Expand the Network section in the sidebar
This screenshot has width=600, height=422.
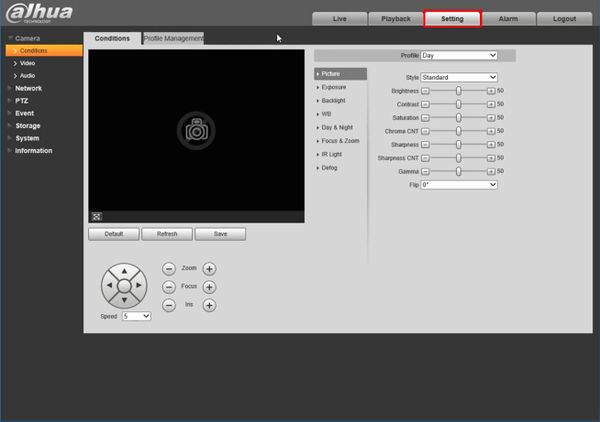(x=28, y=88)
